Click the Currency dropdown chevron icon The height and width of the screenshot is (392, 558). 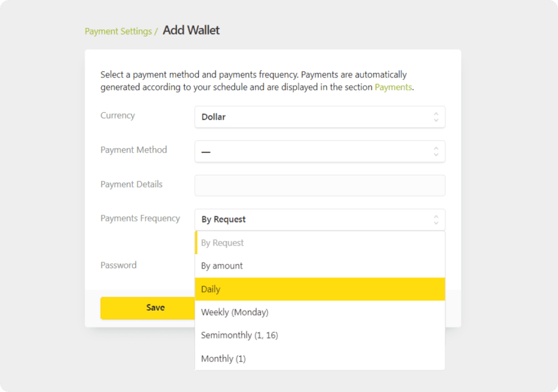[x=435, y=117]
